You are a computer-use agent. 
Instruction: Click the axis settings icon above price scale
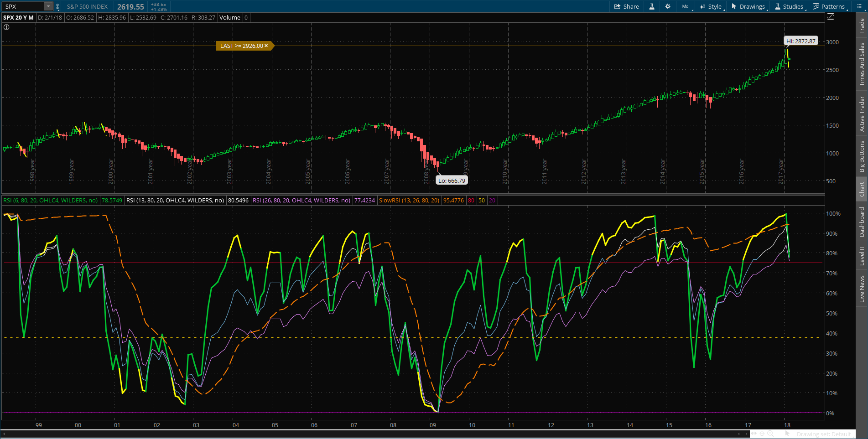[831, 16]
